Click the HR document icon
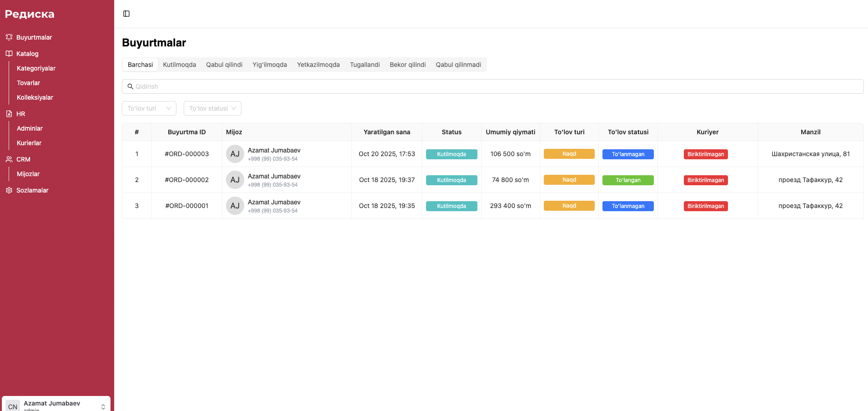Image resolution: width=868 pixels, height=411 pixels. 9,114
